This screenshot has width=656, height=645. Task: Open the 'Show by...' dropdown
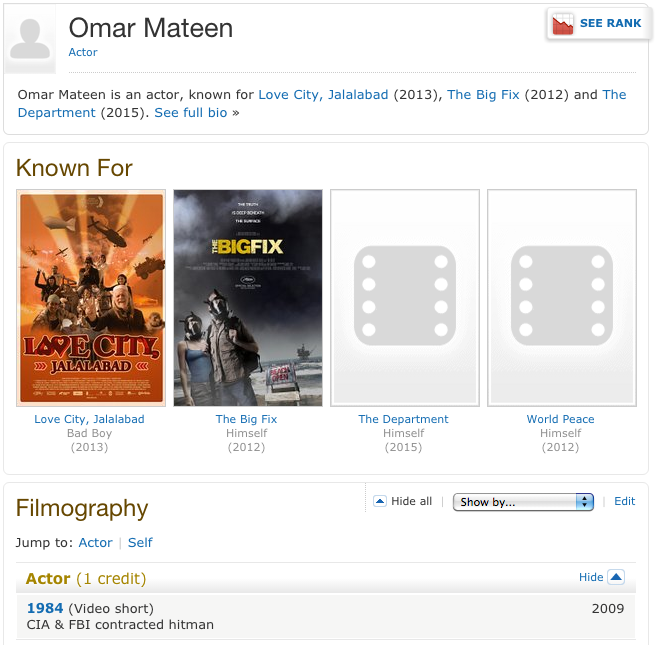[x=523, y=502]
